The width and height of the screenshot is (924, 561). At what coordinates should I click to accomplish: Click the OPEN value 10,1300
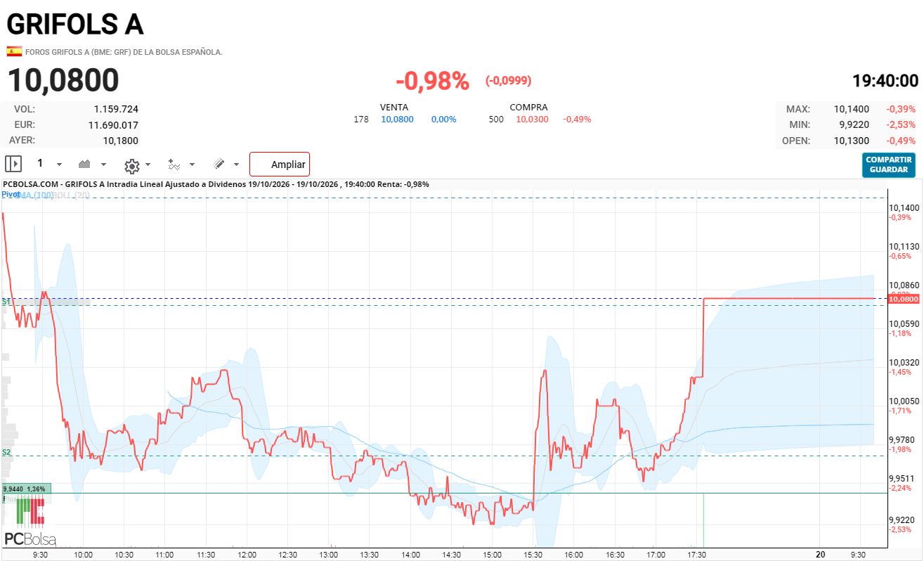pyautogui.click(x=852, y=141)
